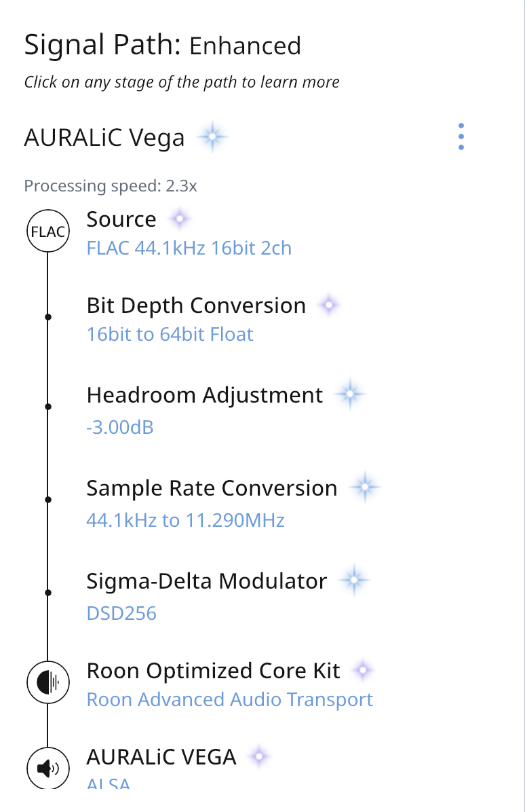
Task: Click the -3.00dB headroom value link
Action: [120, 428]
